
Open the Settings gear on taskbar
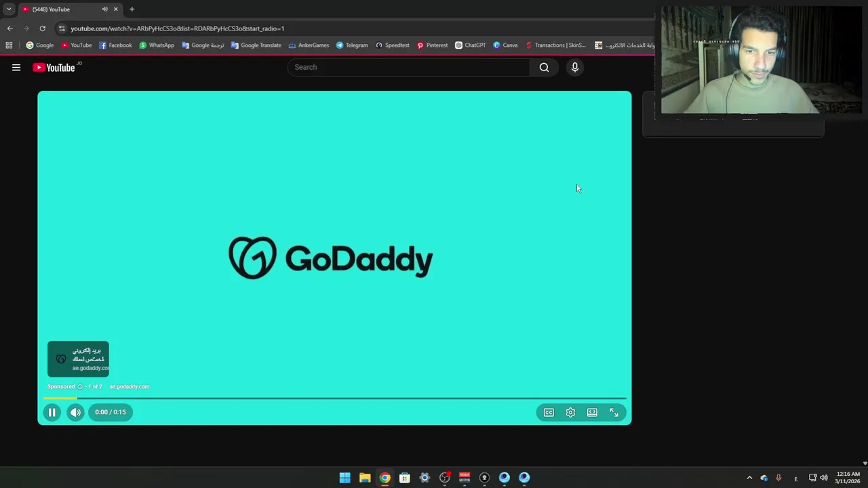pyautogui.click(x=425, y=478)
